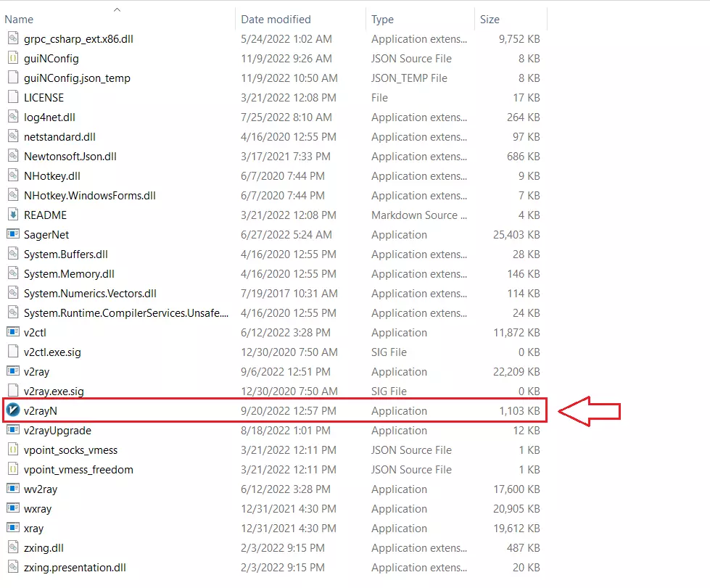710x588 pixels.
Task: Select the xray application icon
Action: pos(12,528)
